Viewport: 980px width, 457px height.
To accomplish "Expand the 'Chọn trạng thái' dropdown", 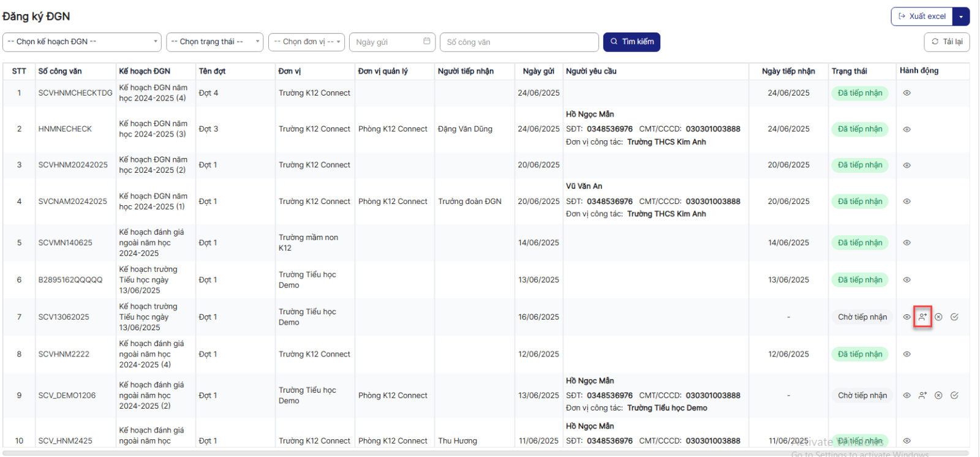I will coord(214,42).
